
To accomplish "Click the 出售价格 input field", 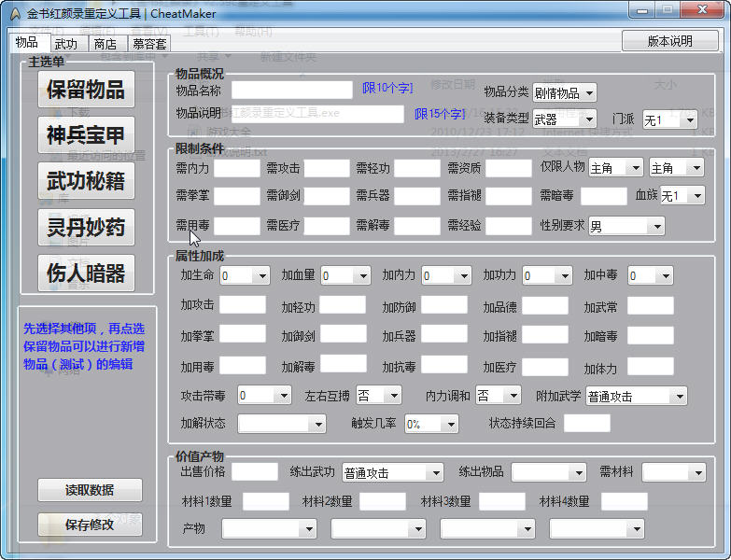I will 255,471.
